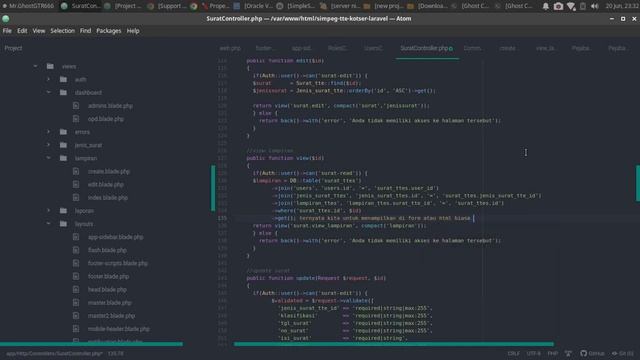Click file icon beside edit.blade.php

[76, 184]
